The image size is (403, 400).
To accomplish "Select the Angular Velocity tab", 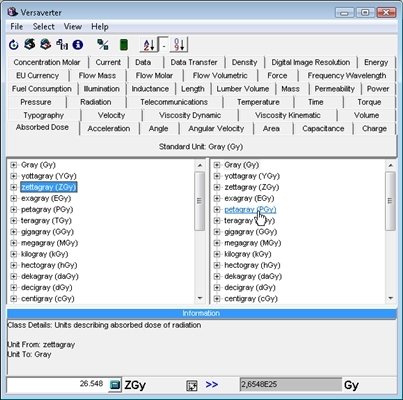I will pos(216,129).
